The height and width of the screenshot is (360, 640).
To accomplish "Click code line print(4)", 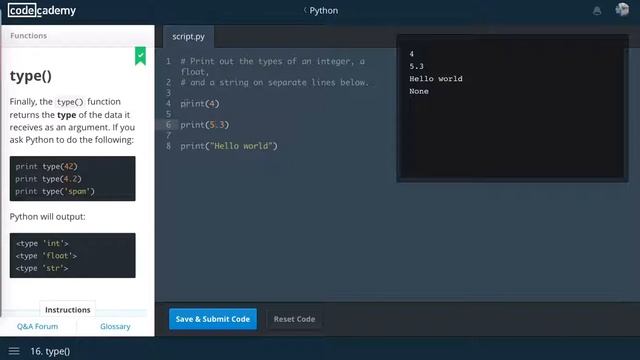I will tap(200, 104).
